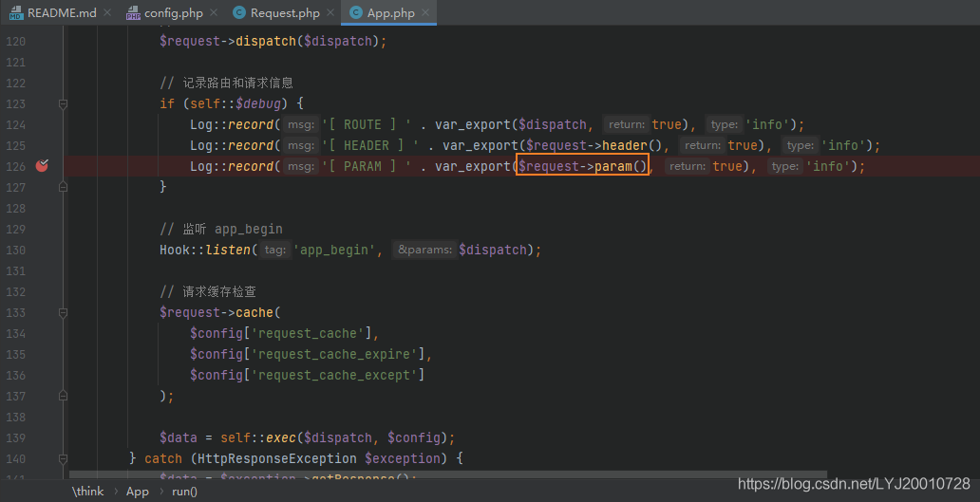
Task: Click the Request.php class icon
Action: pyautogui.click(x=238, y=12)
